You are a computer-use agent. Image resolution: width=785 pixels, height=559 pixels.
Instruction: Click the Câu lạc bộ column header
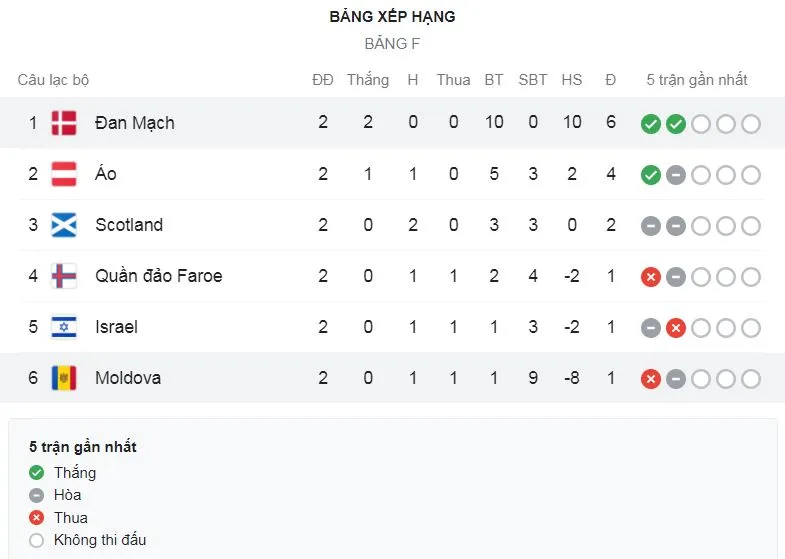pos(53,80)
